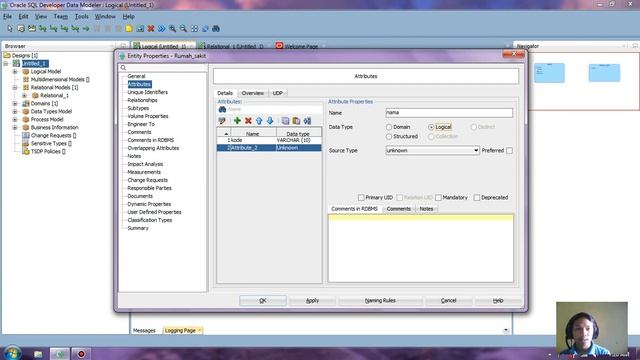This screenshot has width=640, height=360.
Task: Click the fit screen icon in toolbar
Action: 194,29
